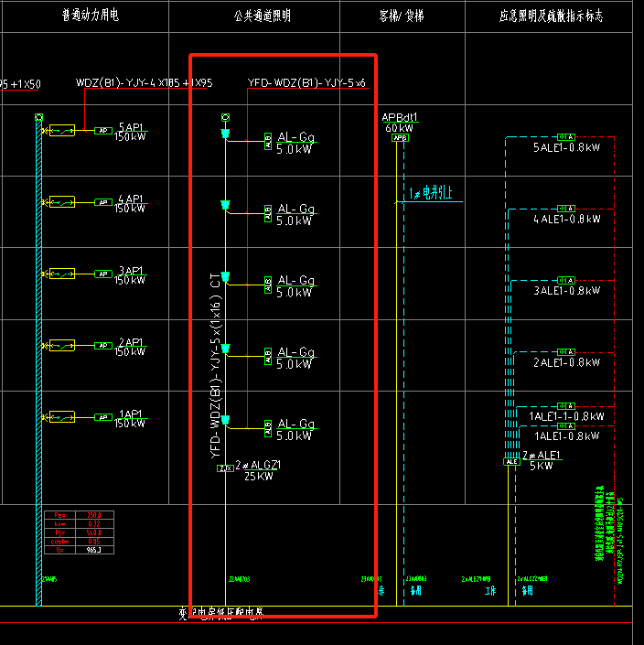Click the circle terminal atop the yellow lighting riser
644x645 pixels.
pyautogui.click(x=225, y=117)
